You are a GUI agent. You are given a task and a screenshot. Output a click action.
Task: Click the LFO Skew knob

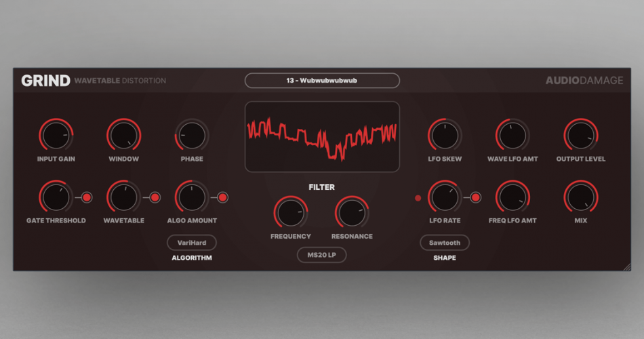445,135
